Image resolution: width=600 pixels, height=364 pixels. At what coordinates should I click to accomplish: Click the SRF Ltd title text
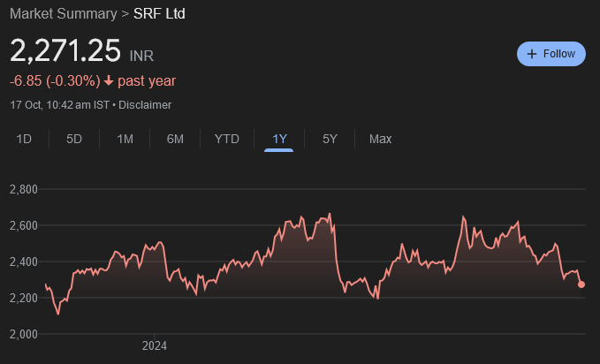click(159, 14)
